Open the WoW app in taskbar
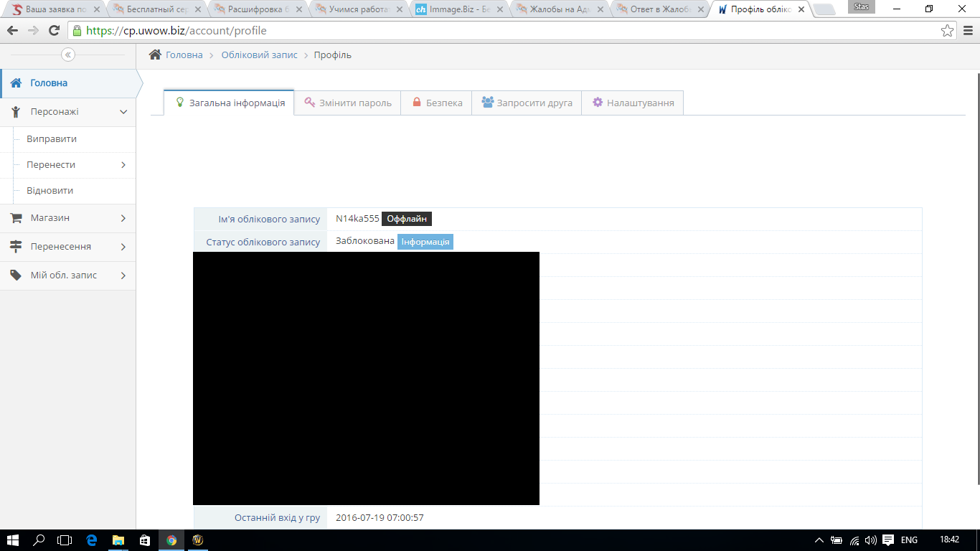The width and height of the screenshot is (980, 551). click(198, 540)
